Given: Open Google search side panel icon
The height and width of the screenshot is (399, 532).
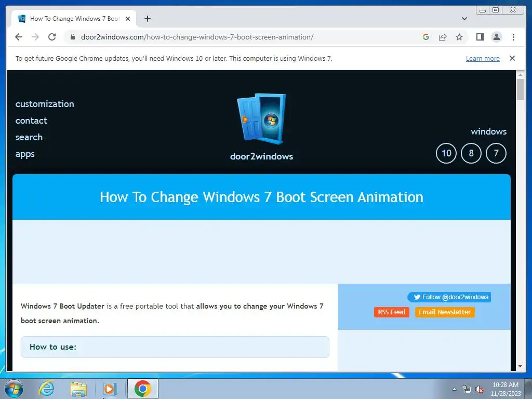Looking at the screenshot, I should (x=426, y=37).
